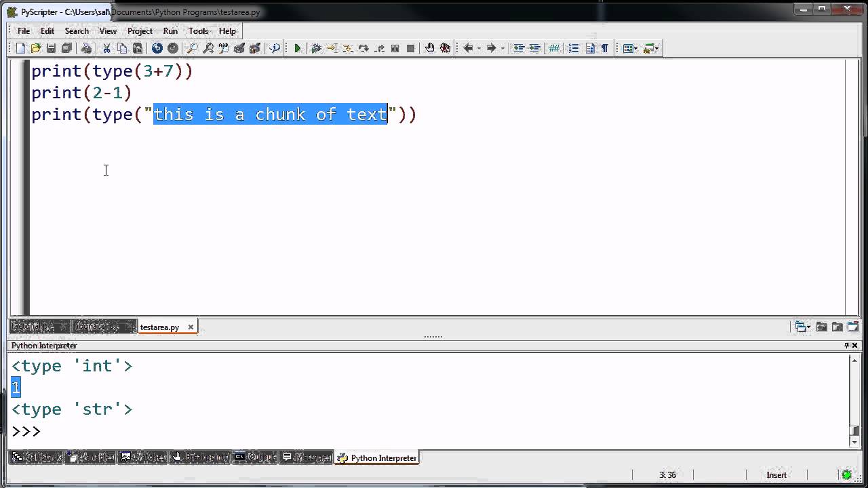
Task: Click the Find in Files toolbar icon
Action: (239, 48)
